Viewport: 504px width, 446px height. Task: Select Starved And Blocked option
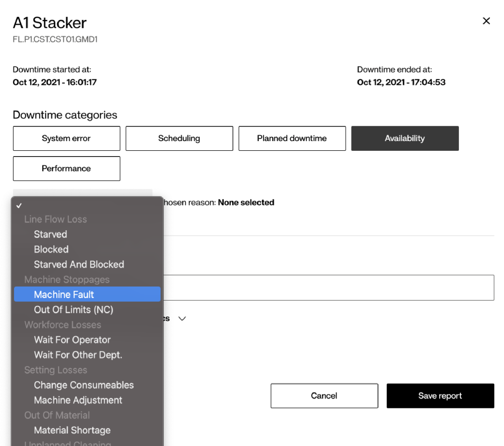(79, 264)
